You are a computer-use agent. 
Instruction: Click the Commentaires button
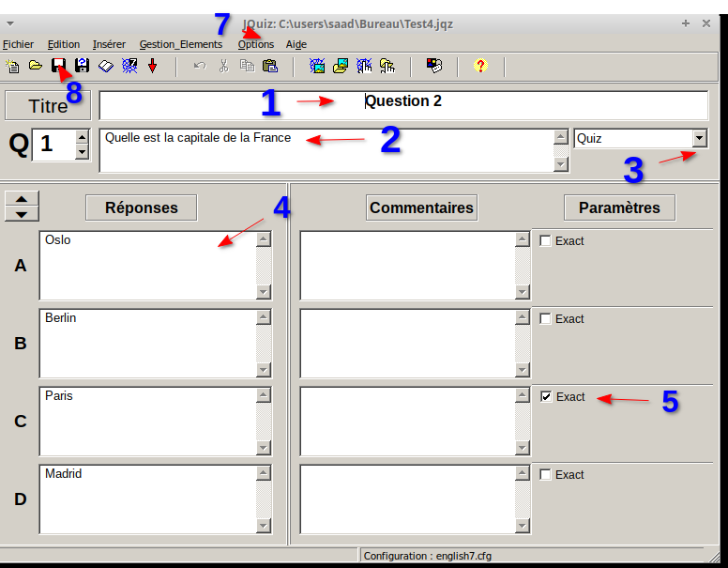click(x=421, y=207)
